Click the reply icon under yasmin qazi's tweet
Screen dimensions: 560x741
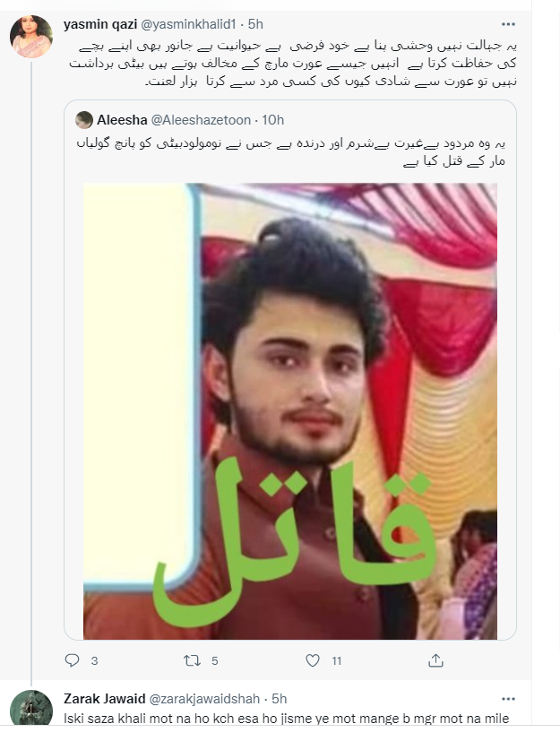[72, 659]
